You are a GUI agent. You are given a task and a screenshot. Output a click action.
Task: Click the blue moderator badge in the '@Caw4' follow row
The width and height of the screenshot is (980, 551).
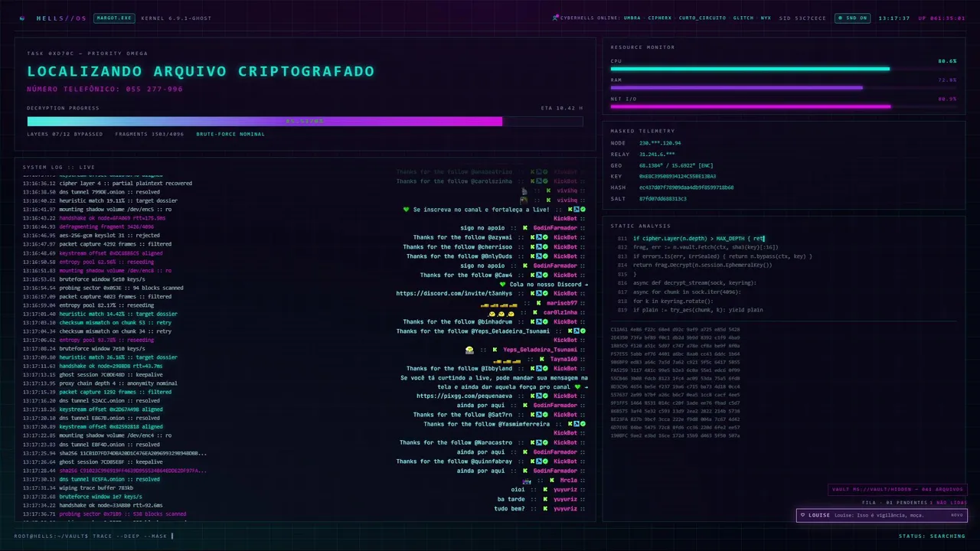540,275
